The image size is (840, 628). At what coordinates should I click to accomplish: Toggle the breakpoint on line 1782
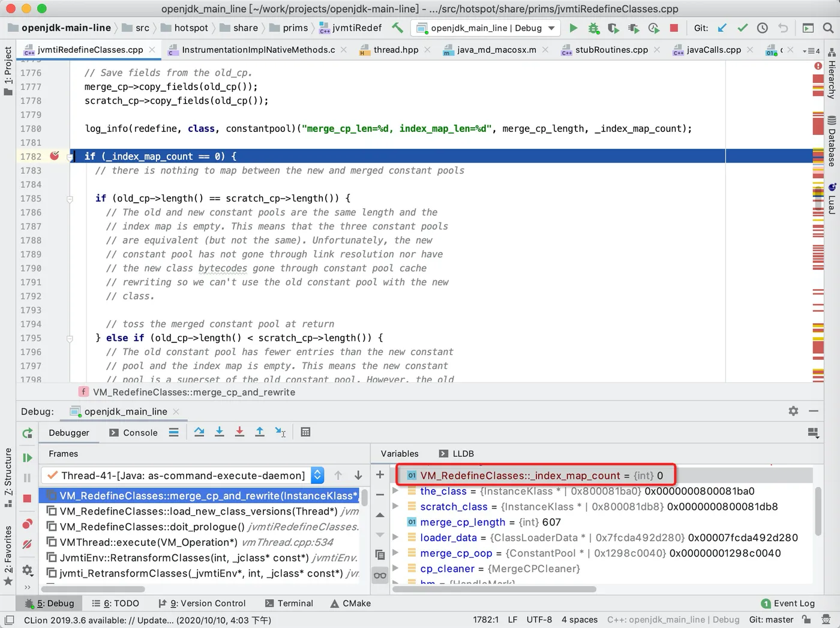[55, 156]
